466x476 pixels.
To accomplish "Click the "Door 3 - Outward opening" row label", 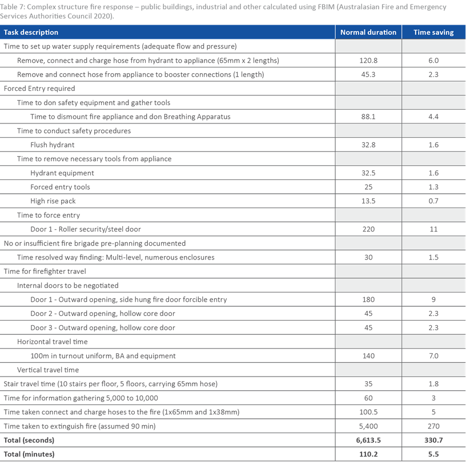I will [103, 328].
